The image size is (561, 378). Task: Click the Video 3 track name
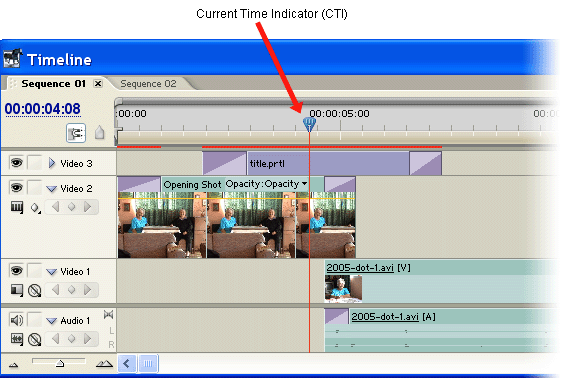(76, 164)
